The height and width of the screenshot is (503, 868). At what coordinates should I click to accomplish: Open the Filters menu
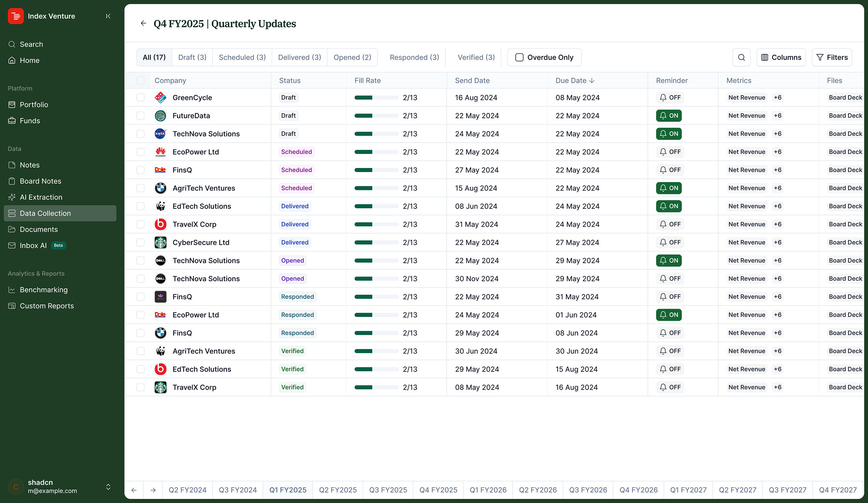coord(832,57)
